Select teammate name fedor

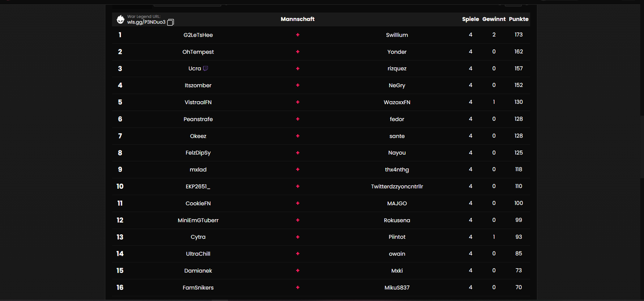[x=397, y=119]
